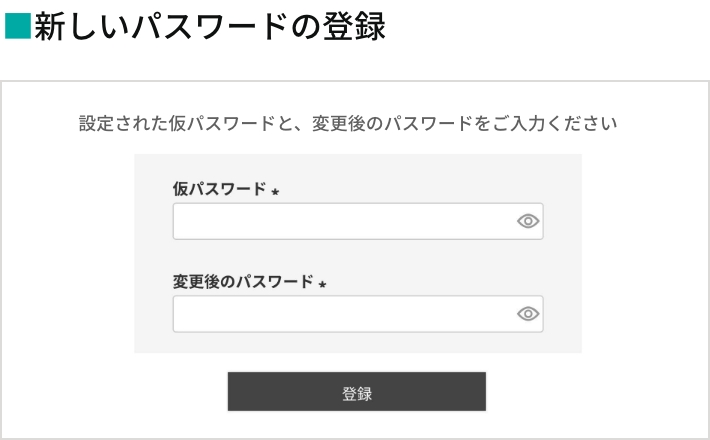Viewport: 710px width, 440px height.
Task: Reveal the 仮パスワード field with eye icon
Action: pos(528,222)
